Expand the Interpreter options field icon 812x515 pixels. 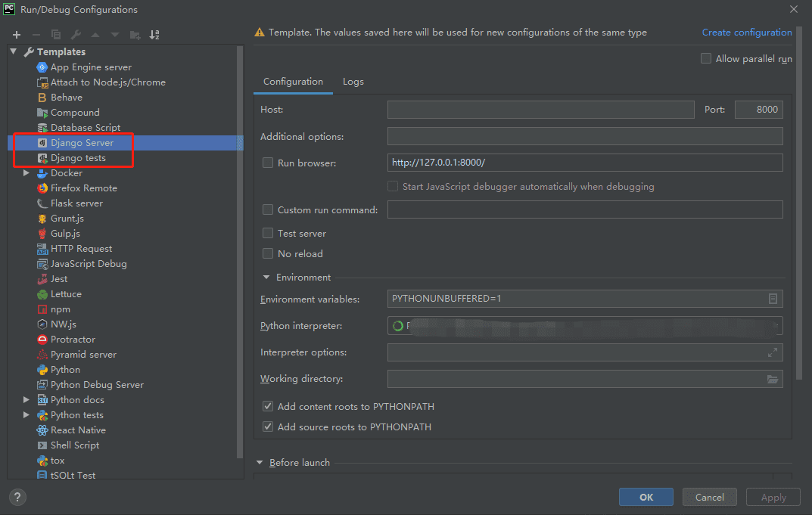[x=772, y=352]
